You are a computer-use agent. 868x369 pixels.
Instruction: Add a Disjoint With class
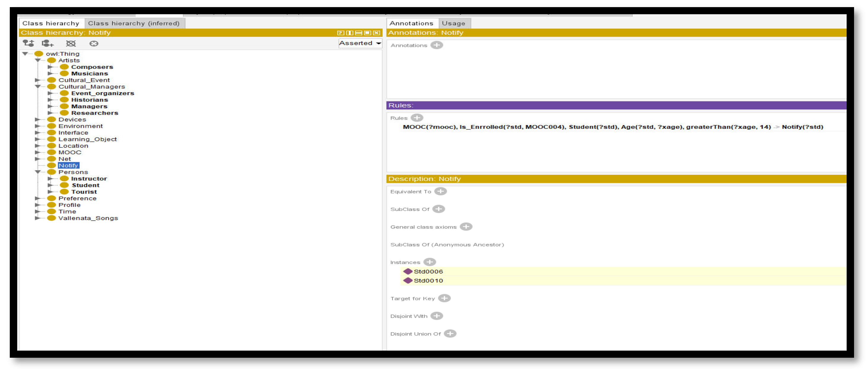click(x=437, y=316)
